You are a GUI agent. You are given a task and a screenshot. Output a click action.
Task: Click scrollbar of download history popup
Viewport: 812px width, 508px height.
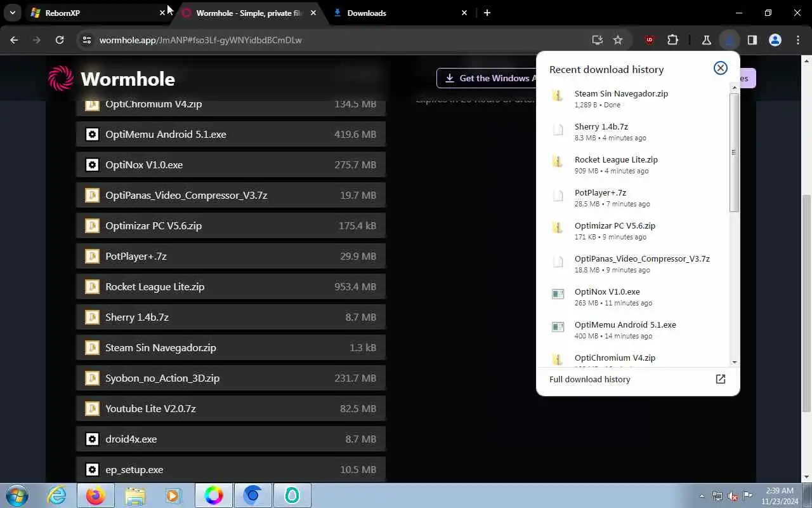pos(734,152)
